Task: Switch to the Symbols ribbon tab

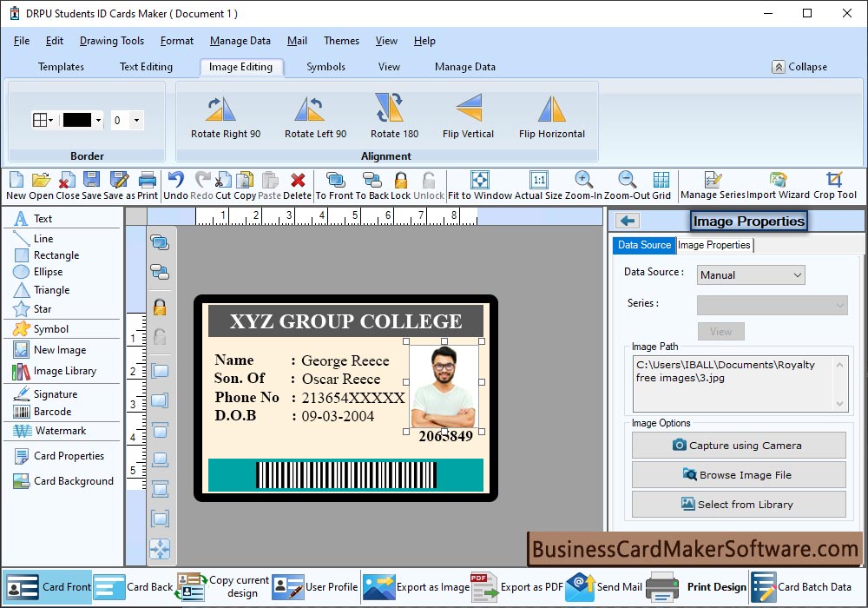Action: [x=325, y=67]
